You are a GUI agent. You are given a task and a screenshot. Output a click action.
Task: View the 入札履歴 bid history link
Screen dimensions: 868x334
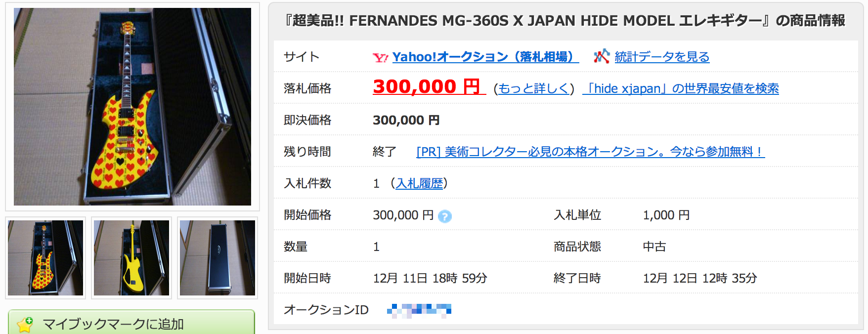(x=419, y=184)
